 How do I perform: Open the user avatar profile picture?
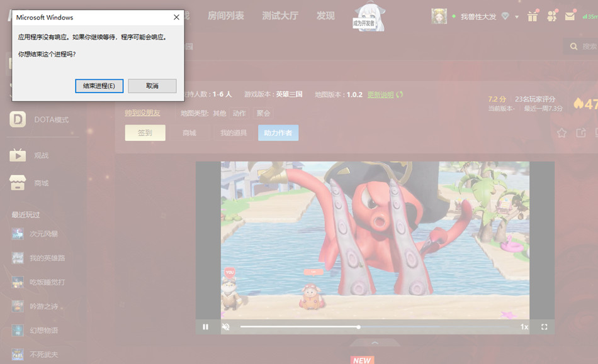439,16
